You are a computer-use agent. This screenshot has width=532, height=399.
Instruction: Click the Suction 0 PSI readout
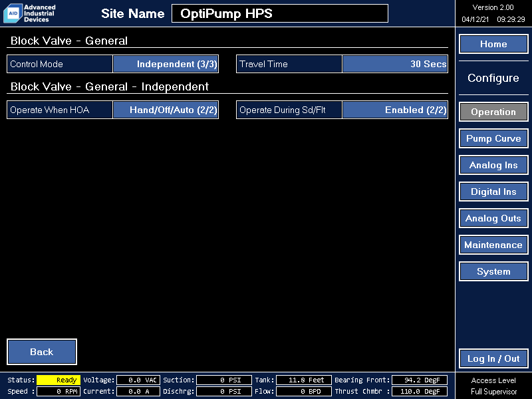(224, 380)
